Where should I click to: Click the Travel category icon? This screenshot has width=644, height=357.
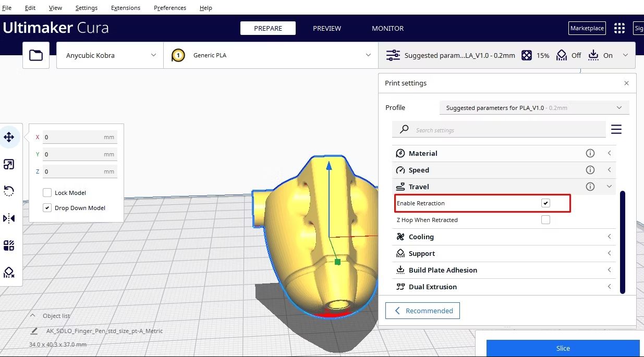point(400,187)
